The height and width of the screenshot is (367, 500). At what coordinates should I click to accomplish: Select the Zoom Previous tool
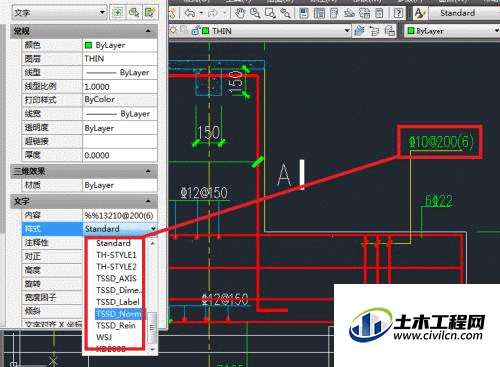point(285,13)
